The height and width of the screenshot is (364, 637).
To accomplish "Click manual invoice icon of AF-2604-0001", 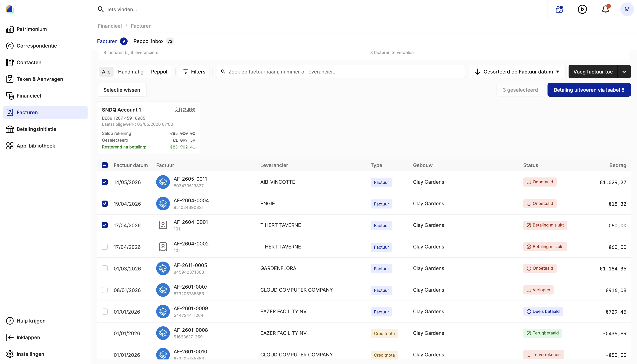I will click(x=163, y=225).
